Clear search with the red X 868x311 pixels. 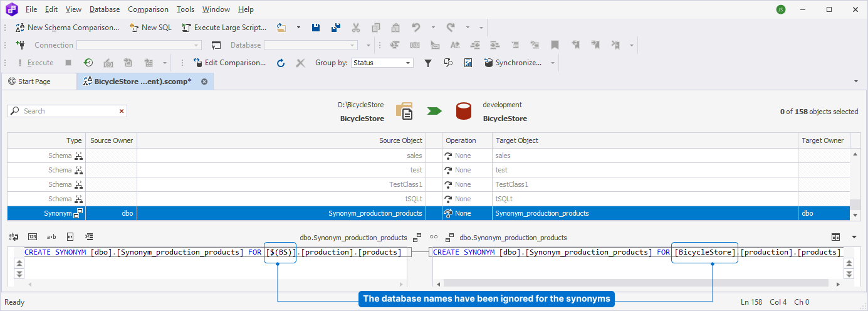(122, 111)
